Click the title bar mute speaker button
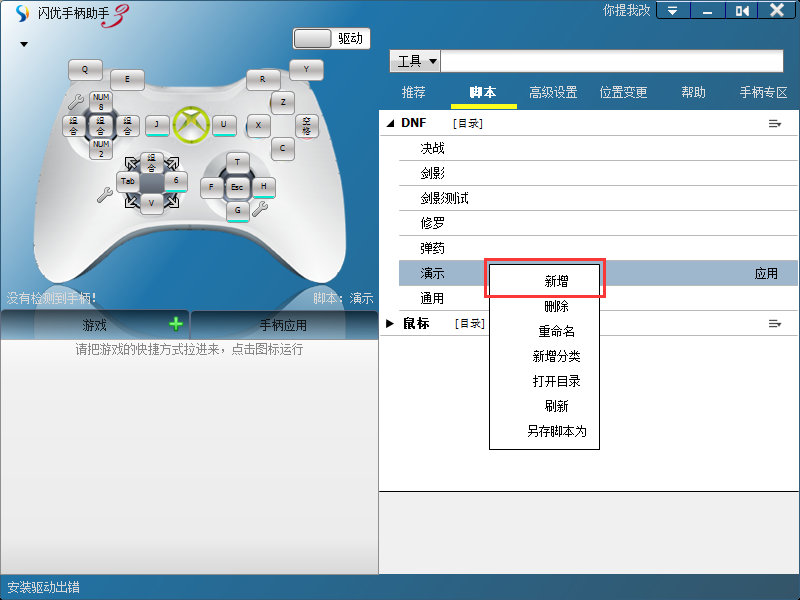This screenshot has height=600, width=800. [x=742, y=10]
